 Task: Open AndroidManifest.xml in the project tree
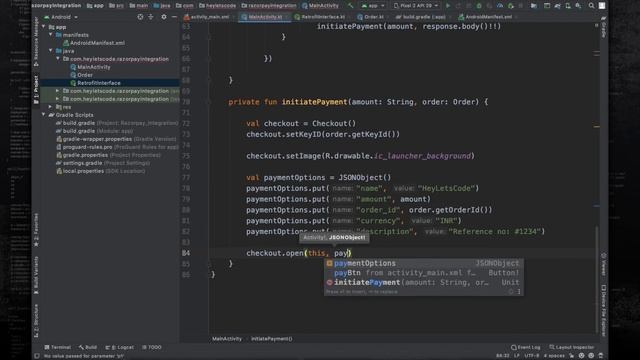(x=94, y=43)
